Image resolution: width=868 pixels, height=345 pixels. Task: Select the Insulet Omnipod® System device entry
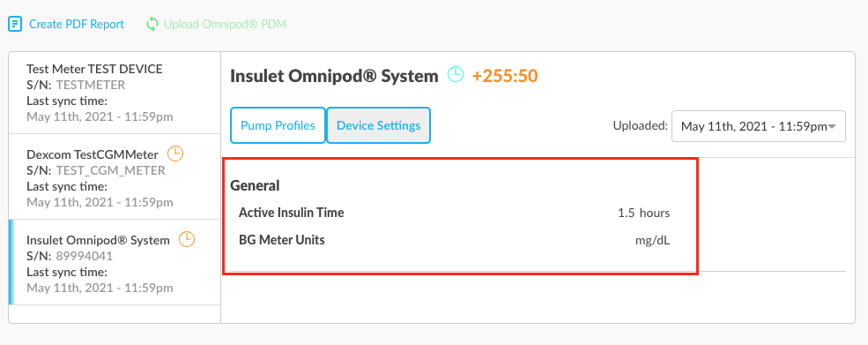coord(115,262)
